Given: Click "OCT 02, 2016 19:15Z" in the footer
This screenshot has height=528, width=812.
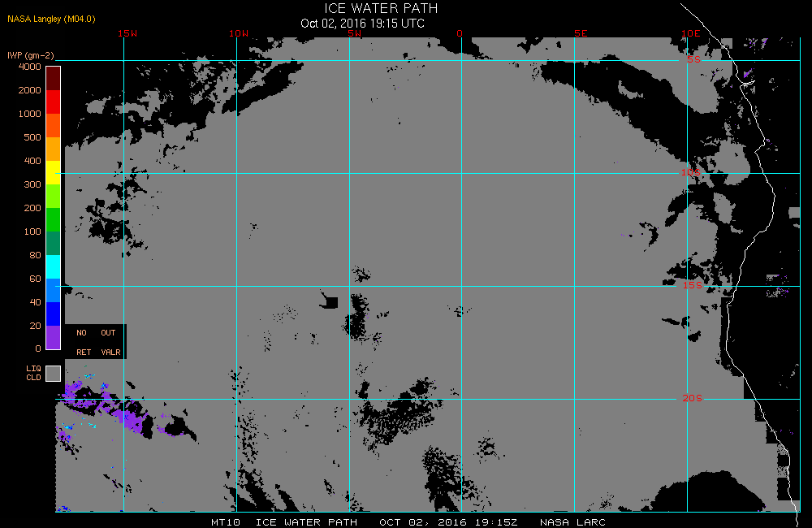Looking at the screenshot, I should (448, 522).
